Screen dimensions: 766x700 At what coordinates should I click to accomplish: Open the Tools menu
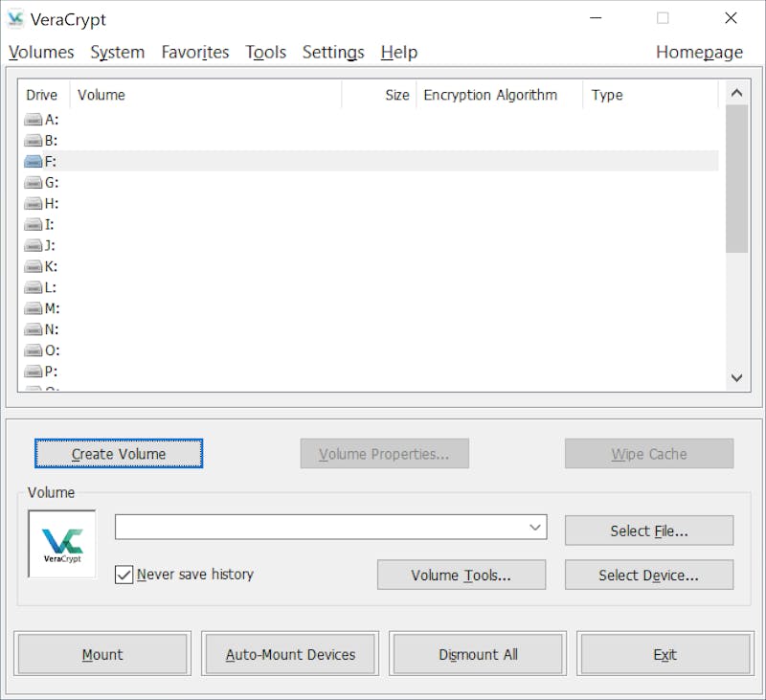(x=266, y=52)
